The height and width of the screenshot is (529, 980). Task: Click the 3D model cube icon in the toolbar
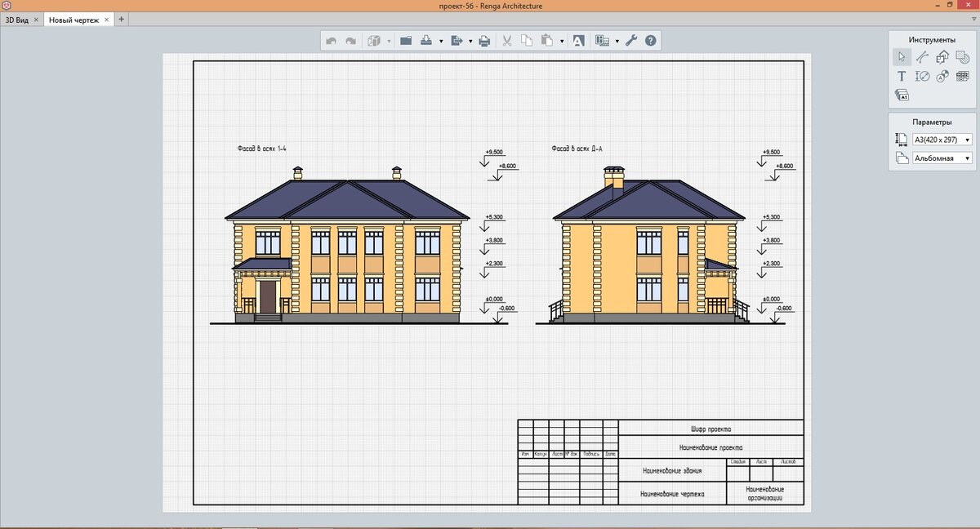(376, 41)
